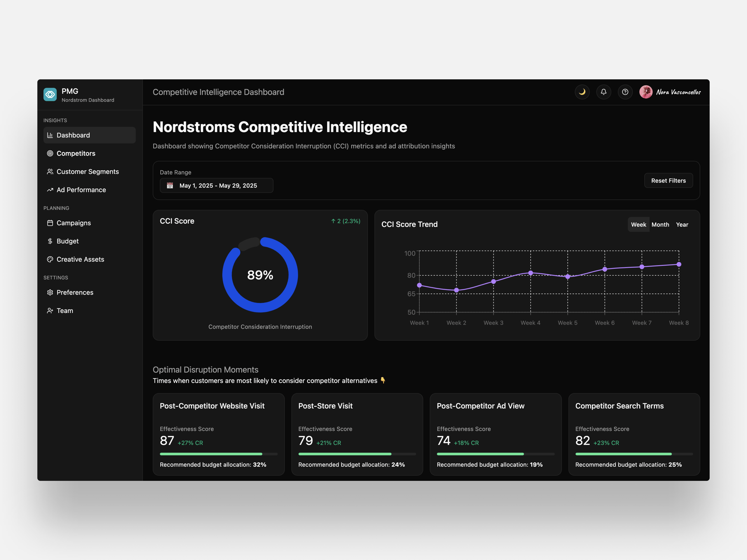
Task: Switch trend chart to Month view
Action: click(660, 225)
